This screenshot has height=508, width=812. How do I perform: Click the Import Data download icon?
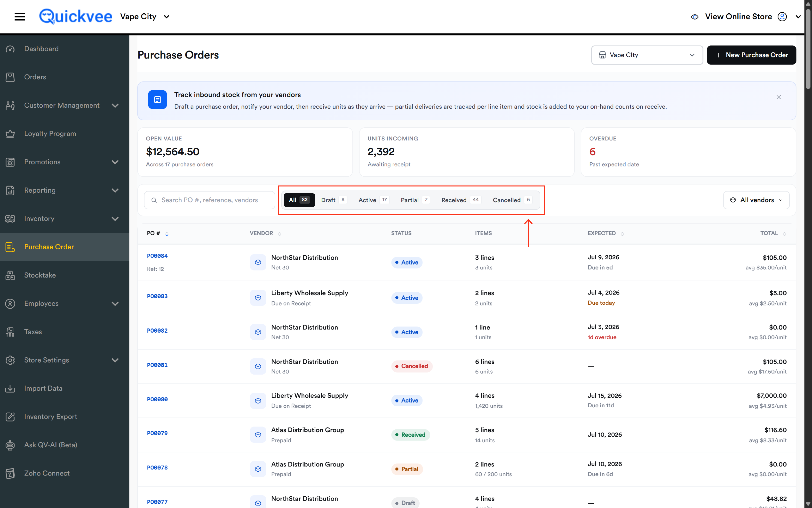(x=10, y=388)
